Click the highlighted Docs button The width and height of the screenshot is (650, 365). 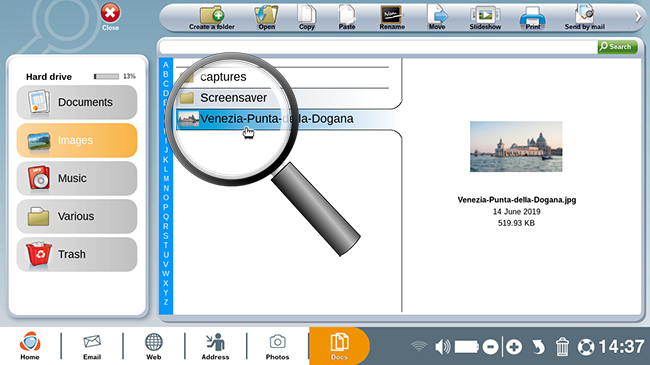[339, 346]
